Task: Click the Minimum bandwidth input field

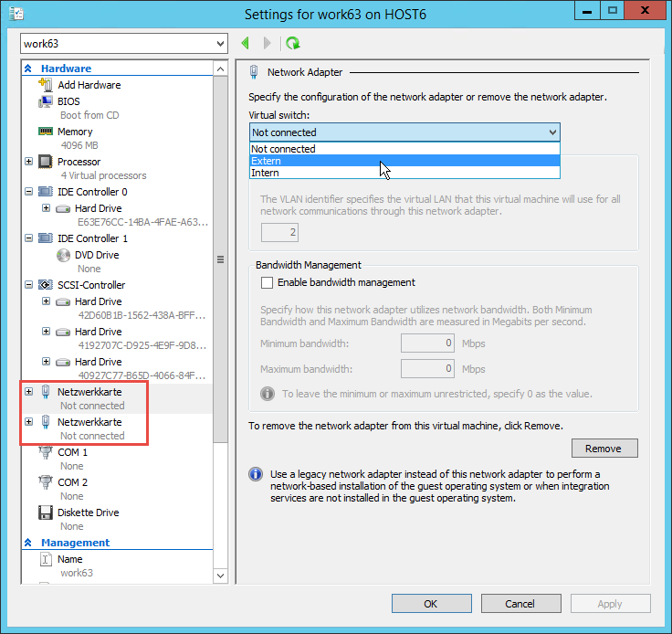Action: tap(427, 343)
